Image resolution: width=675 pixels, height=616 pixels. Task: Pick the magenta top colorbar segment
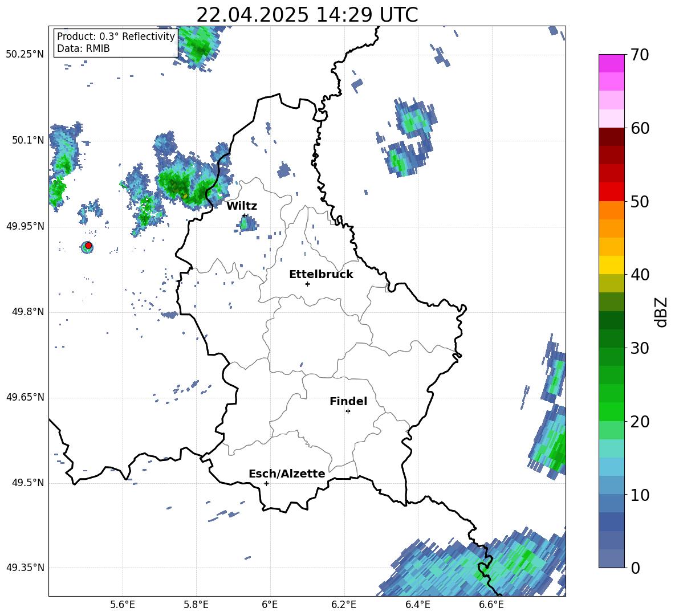coord(611,64)
